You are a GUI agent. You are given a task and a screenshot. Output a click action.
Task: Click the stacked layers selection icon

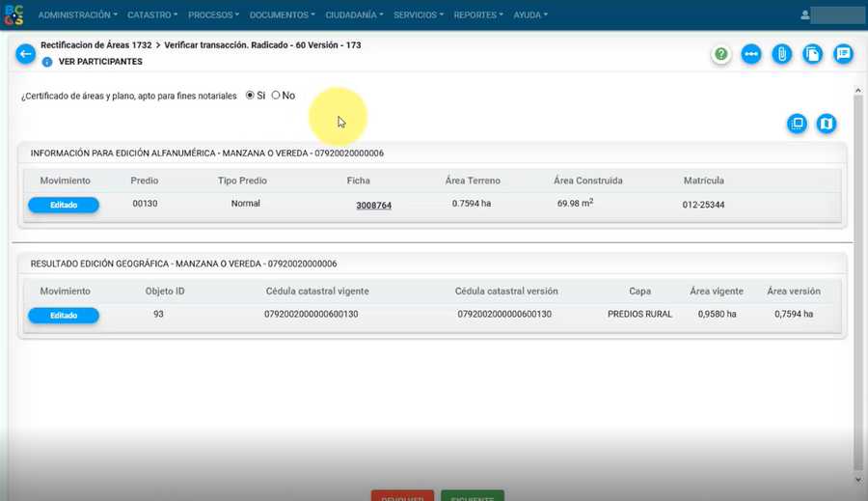tap(797, 124)
